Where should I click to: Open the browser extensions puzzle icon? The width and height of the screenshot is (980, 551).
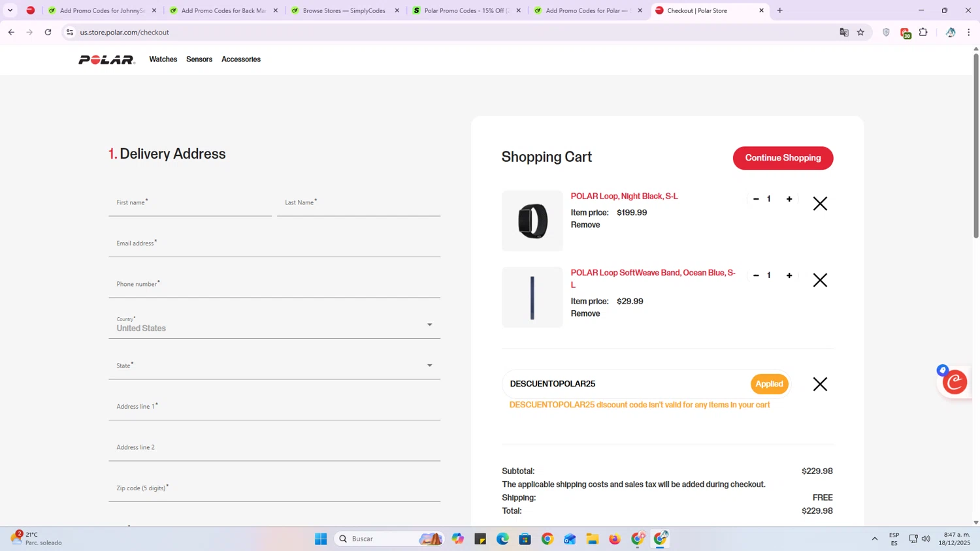923,32
